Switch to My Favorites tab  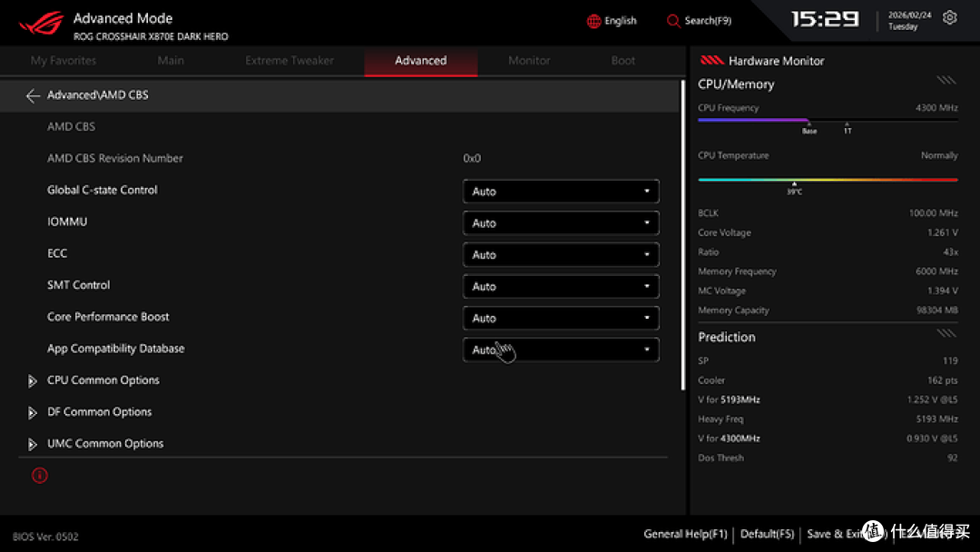coord(64,61)
